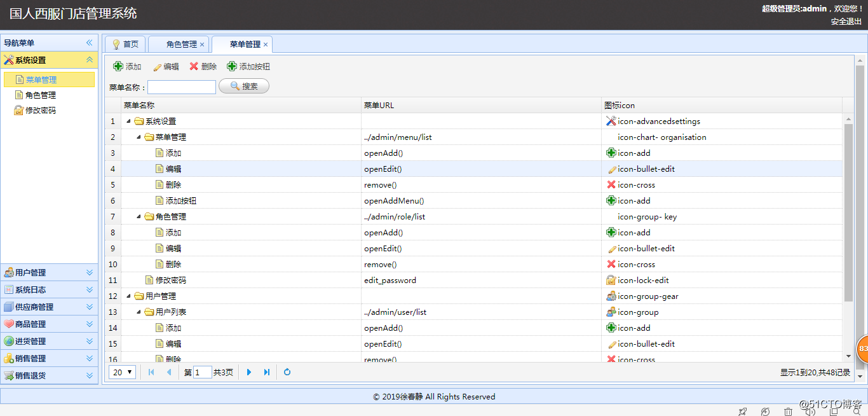Click the grid vertical scrollbar up arrow

coord(848,119)
